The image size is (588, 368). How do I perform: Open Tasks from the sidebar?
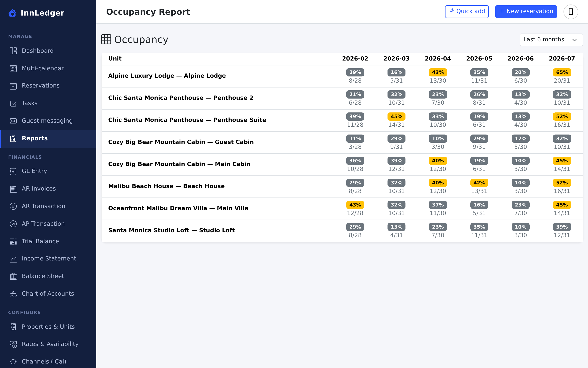point(48,103)
